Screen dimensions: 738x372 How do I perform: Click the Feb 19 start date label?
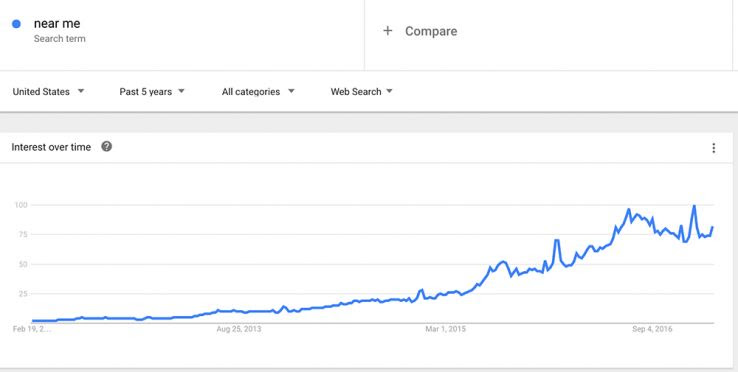32,329
